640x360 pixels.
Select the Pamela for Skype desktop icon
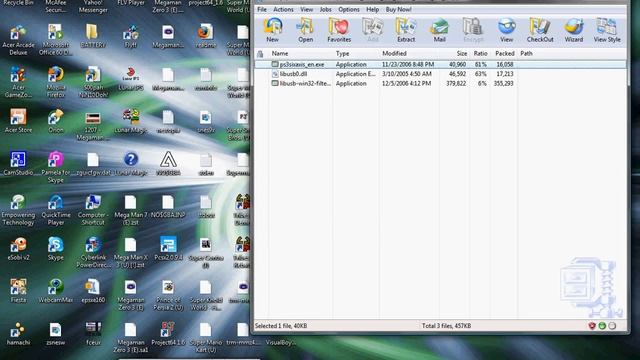coord(56,167)
